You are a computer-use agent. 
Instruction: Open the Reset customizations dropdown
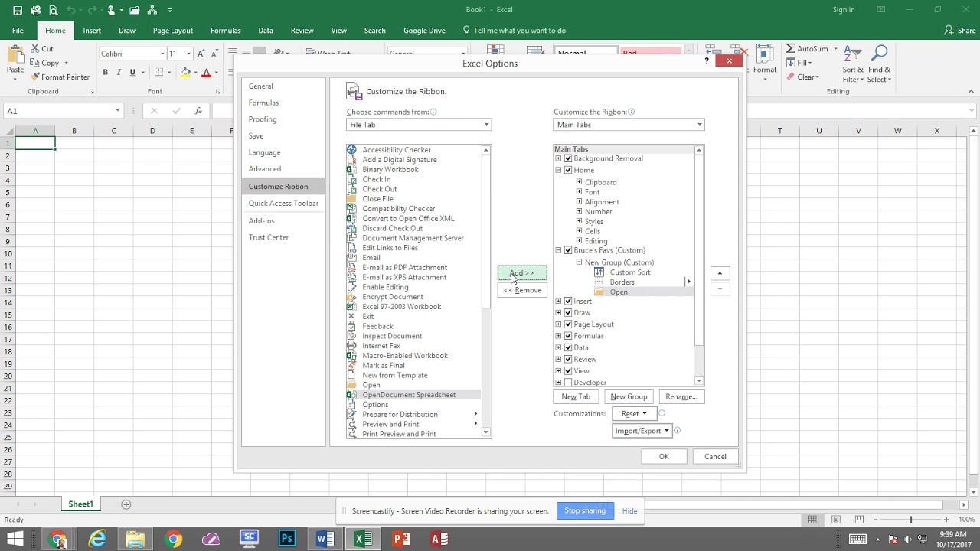(x=634, y=414)
